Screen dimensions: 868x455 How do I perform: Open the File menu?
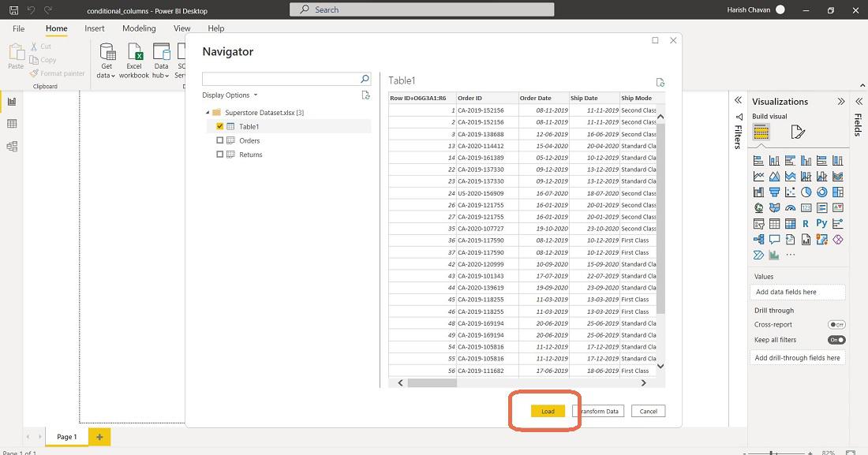(x=18, y=28)
